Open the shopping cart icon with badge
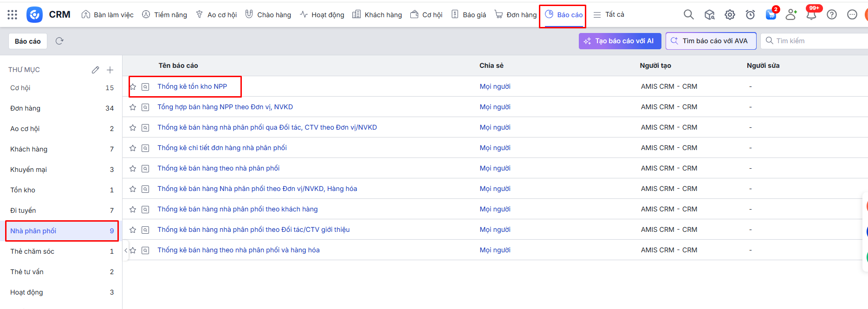The width and height of the screenshot is (868, 309). point(771,15)
